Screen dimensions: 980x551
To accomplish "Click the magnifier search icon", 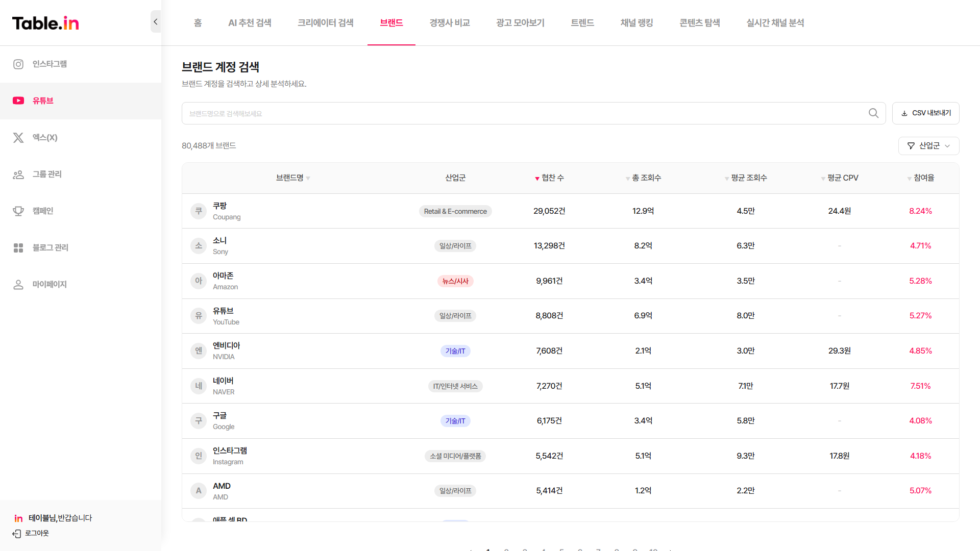I will point(874,113).
